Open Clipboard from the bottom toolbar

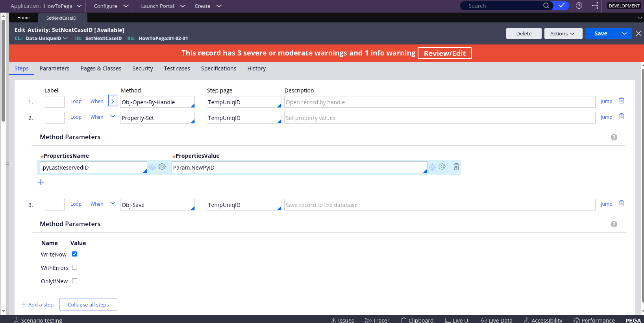[x=417, y=320]
